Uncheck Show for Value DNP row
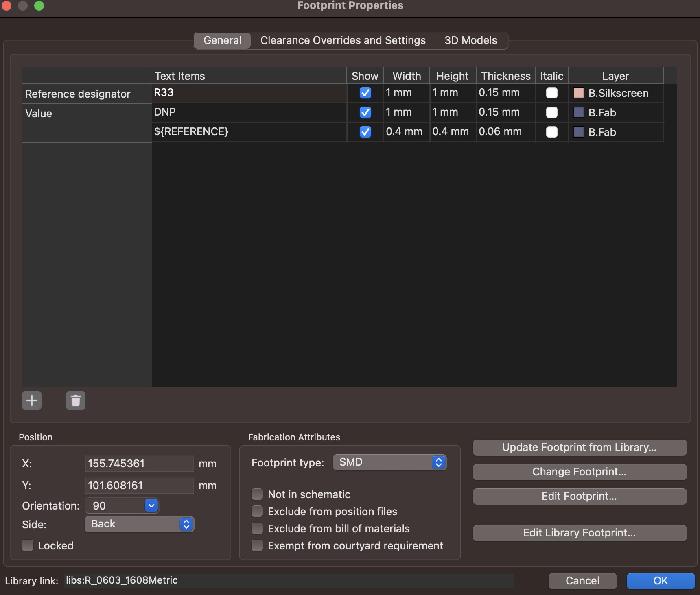700x595 pixels. 365,112
